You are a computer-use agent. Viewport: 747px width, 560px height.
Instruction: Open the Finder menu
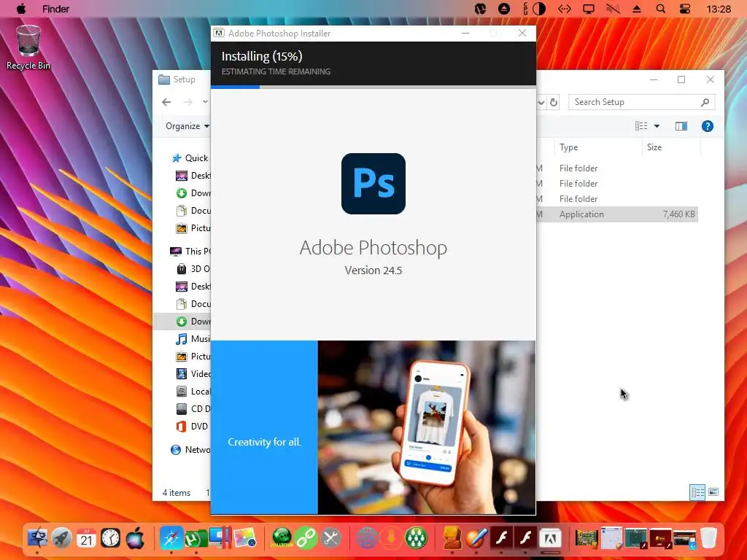55,9
